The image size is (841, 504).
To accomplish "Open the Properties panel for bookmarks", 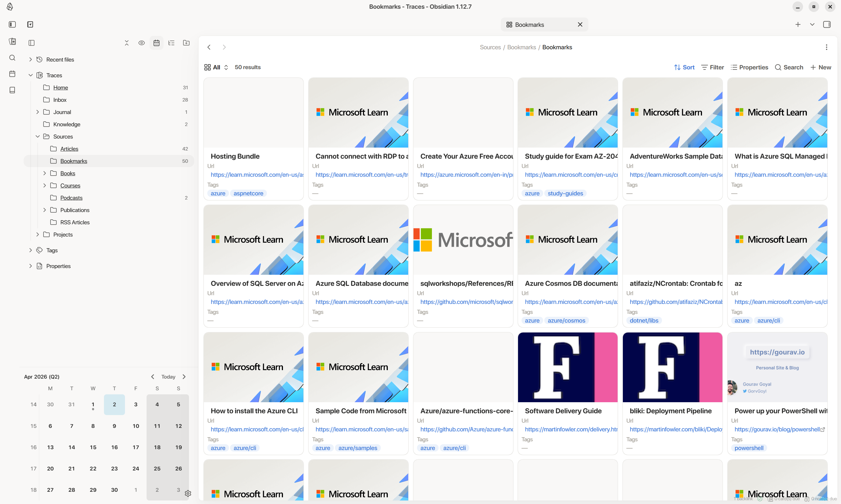I will coord(750,67).
